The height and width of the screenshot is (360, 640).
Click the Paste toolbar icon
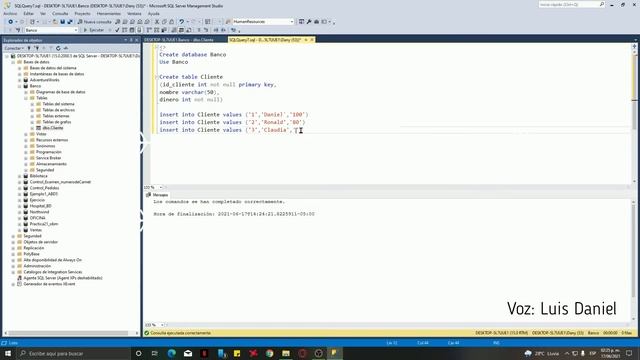tap(171, 22)
